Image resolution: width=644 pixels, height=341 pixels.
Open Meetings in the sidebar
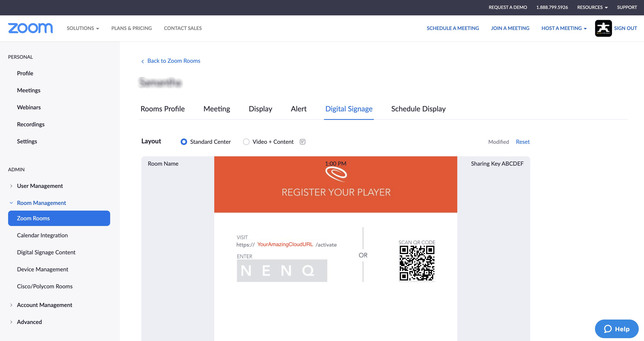click(x=29, y=90)
